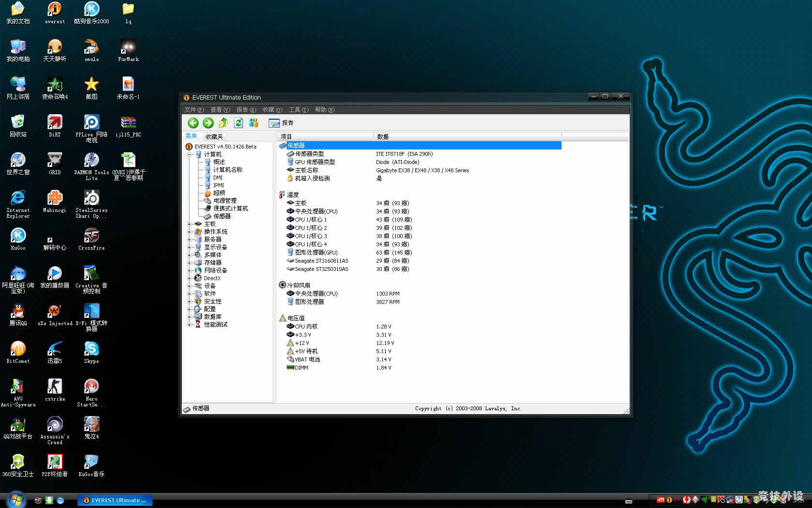This screenshot has width=812, height=508.
Task: Expand the DirectX tree node
Action: (190, 278)
